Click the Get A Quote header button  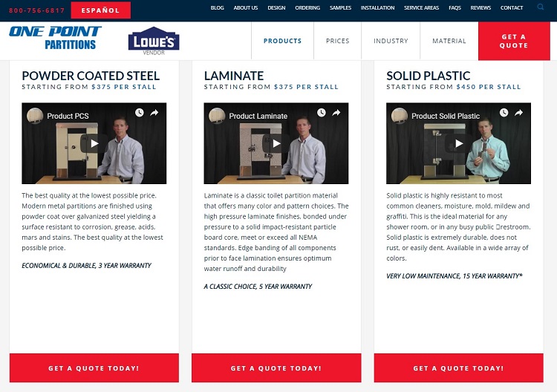coord(514,41)
